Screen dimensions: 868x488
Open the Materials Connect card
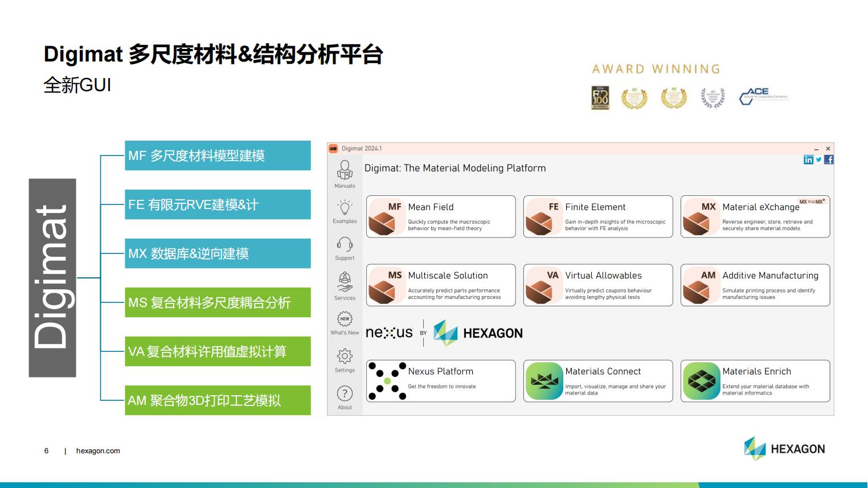pos(598,381)
